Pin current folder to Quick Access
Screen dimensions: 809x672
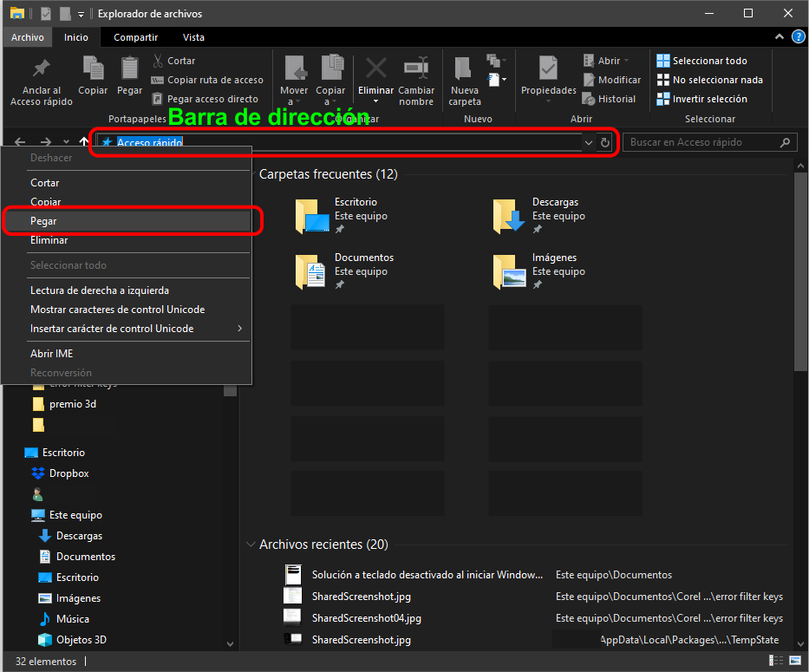pos(41,76)
